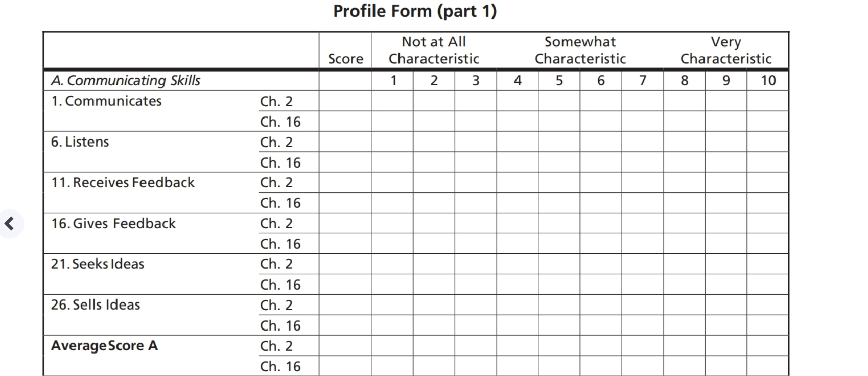Select the 'Very Characteristic' header
This screenshot has height=376, width=868.
pyautogui.click(x=725, y=50)
